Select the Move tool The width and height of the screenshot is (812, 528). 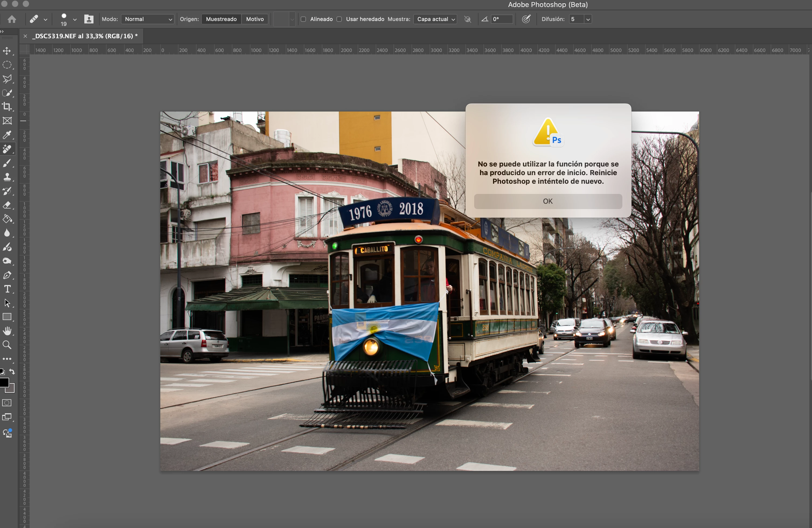(7, 51)
